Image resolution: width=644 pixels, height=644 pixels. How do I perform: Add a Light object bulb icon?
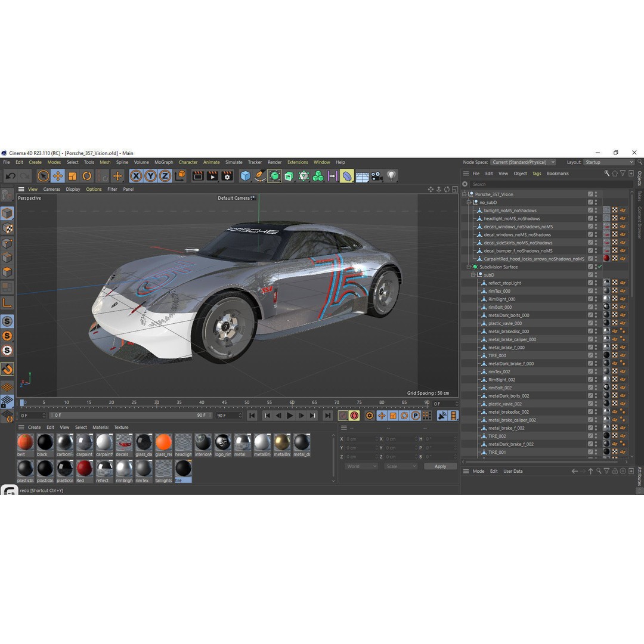(391, 176)
